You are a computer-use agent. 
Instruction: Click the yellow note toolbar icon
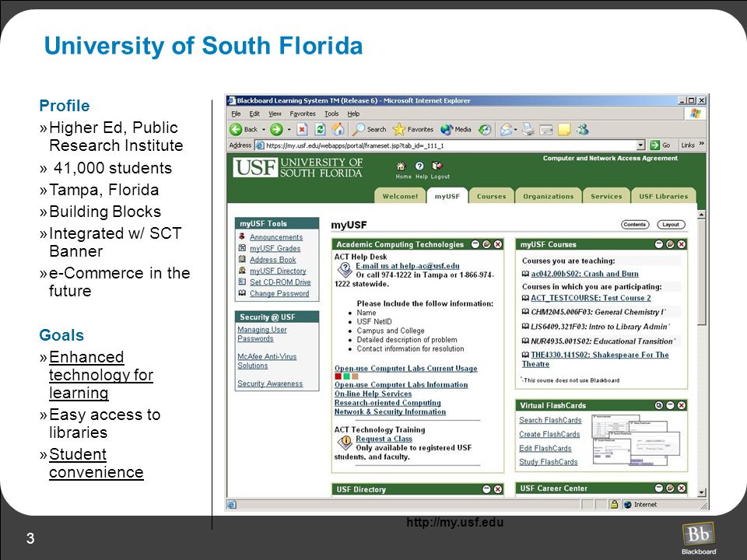pyautogui.click(x=564, y=130)
